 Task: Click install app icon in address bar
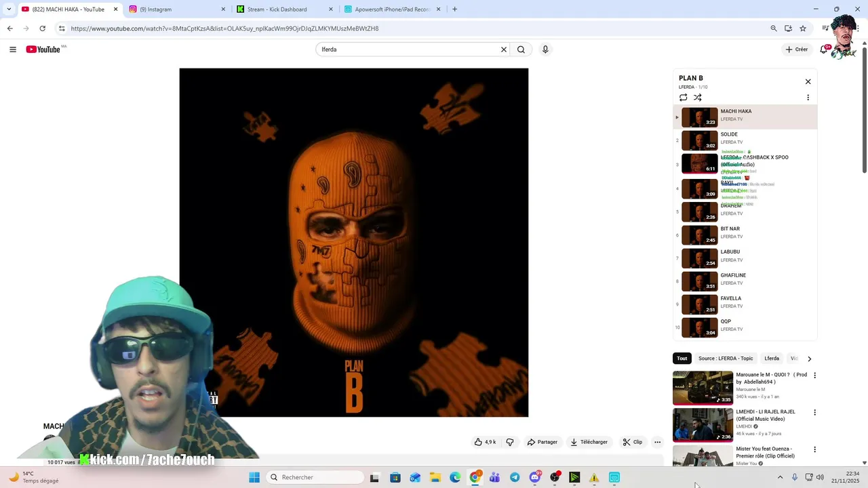tap(788, 28)
